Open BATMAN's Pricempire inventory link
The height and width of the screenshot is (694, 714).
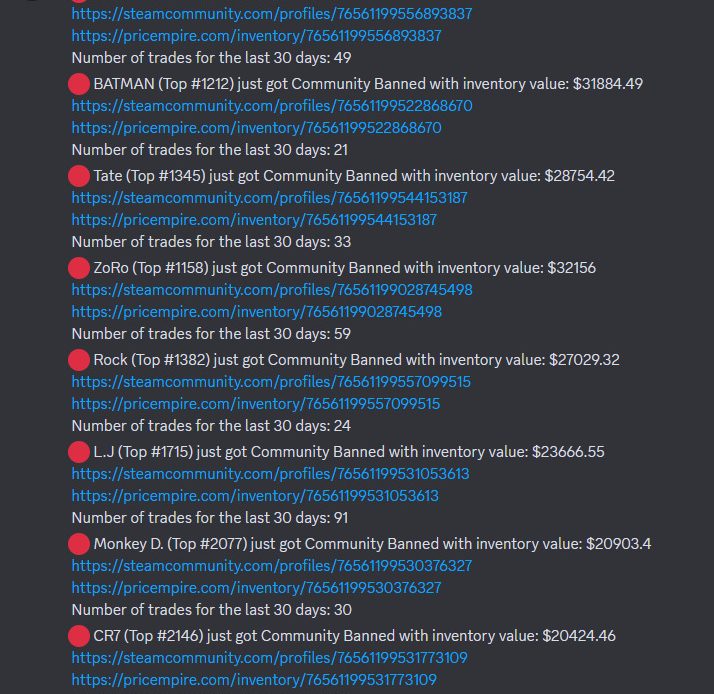(256, 128)
